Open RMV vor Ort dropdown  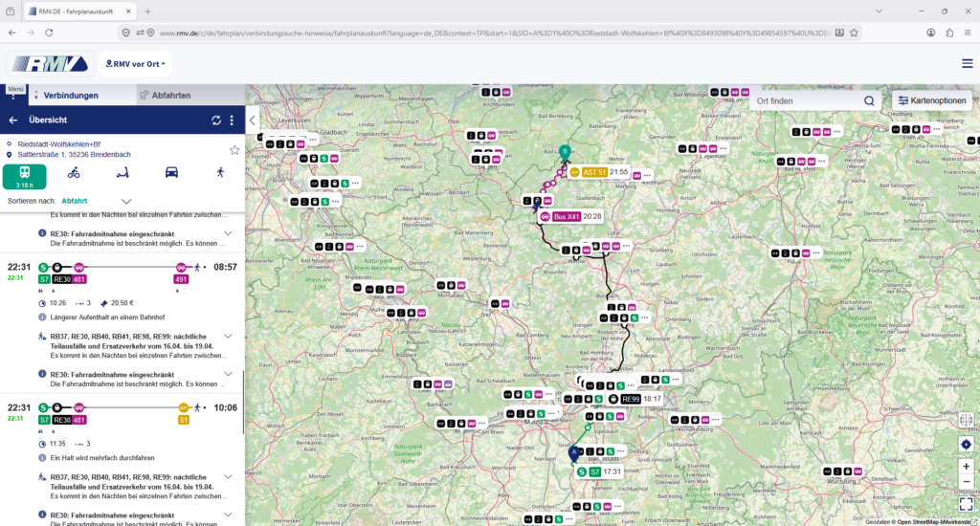click(x=136, y=64)
